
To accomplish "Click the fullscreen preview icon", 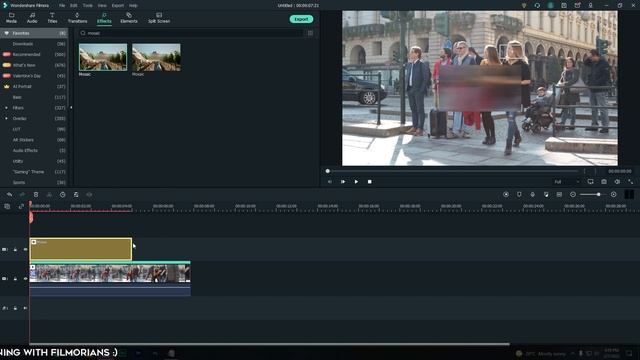I will [631, 182].
